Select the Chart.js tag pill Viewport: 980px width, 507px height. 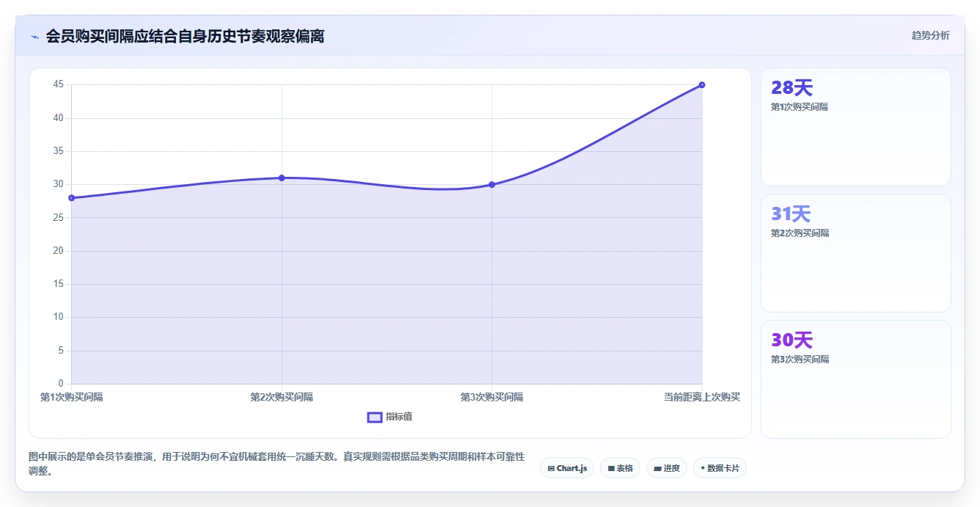click(x=567, y=468)
